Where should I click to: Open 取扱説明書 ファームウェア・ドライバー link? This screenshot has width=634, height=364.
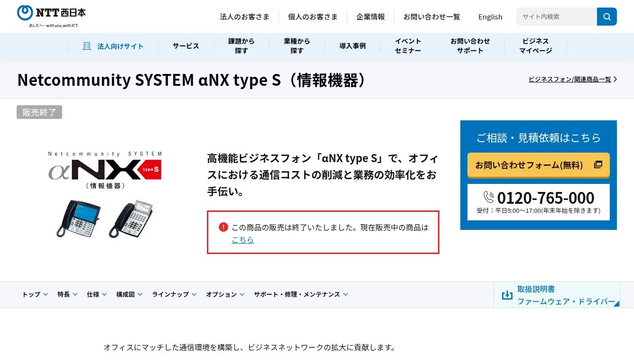[x=557, y=295]
